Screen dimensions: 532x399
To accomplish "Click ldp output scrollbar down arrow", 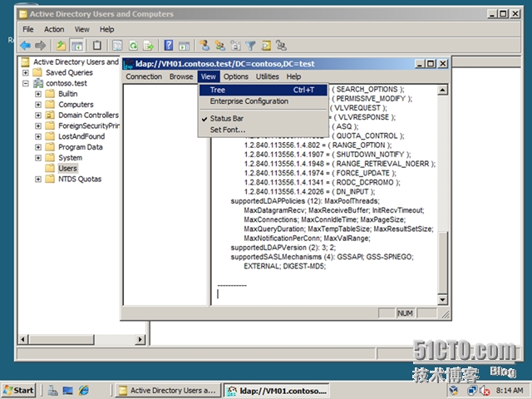I will pyautogui.click(x=442, y=299).
